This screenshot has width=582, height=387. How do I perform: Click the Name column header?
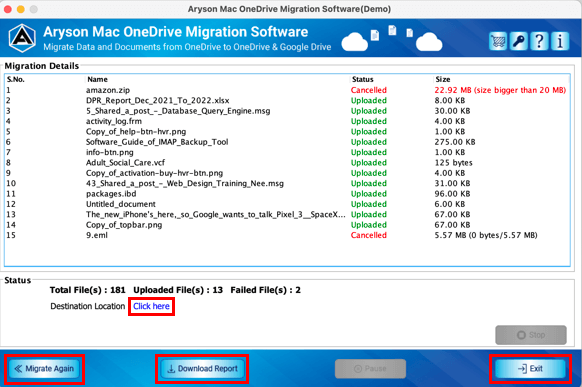point(97,79)
